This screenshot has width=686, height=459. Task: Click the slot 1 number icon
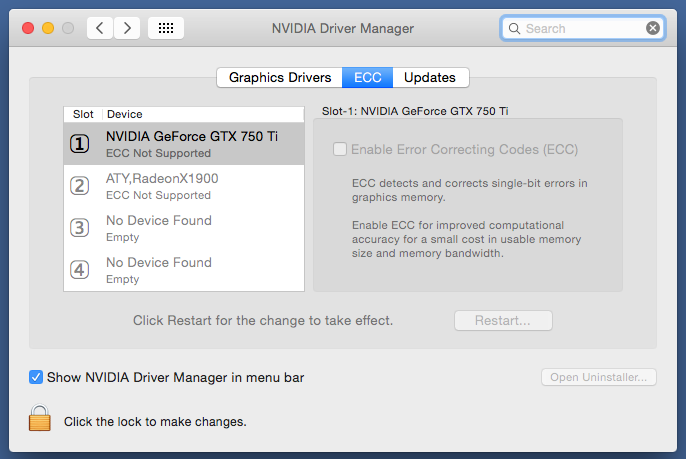click(80, 144)
